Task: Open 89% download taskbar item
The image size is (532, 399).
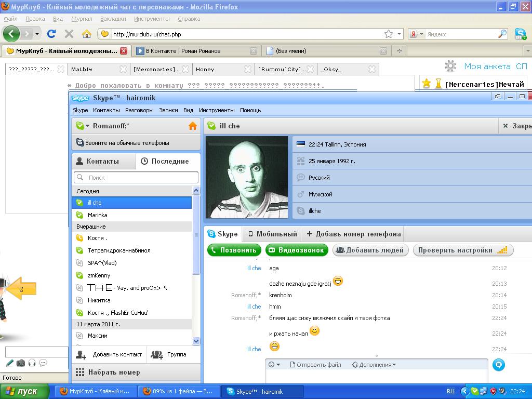Action: click(179, 391)
